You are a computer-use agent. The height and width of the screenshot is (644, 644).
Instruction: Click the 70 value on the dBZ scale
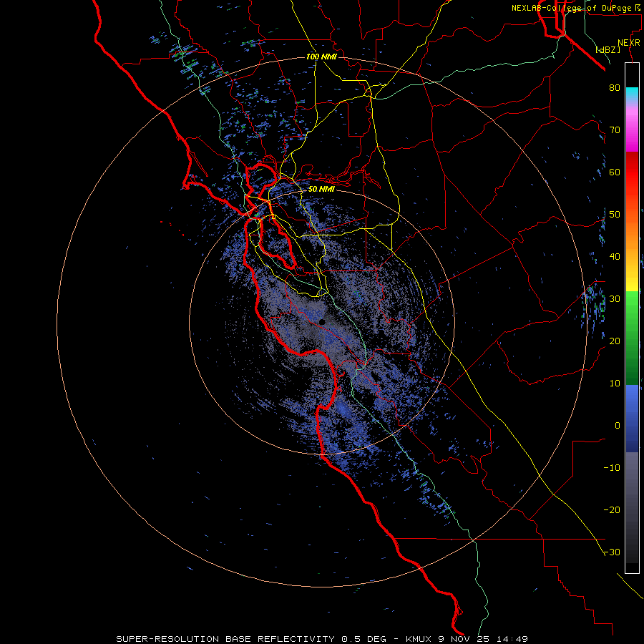[x=615, y=130]
